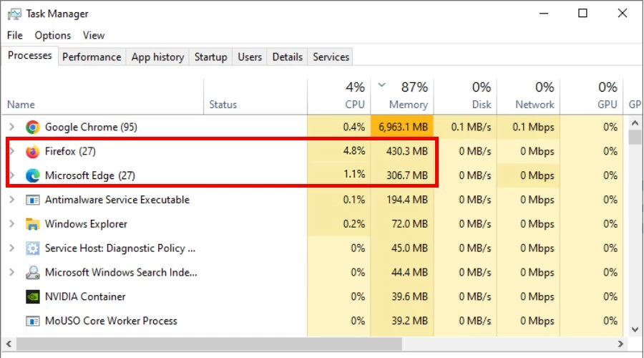This screenshot has height=358, width=644.
Task: Click the Windows Explorer folder icon
Action: coord(32,224)
